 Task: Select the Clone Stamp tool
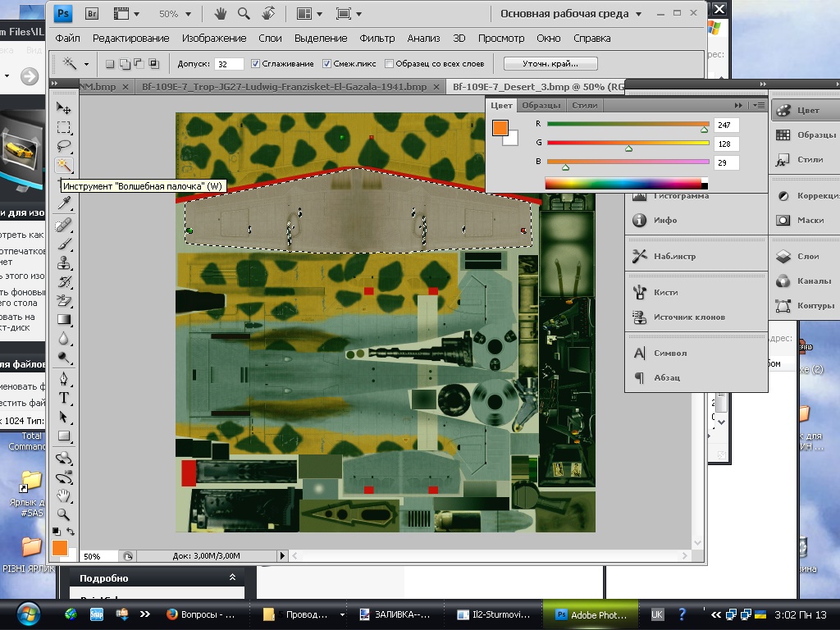63,263
